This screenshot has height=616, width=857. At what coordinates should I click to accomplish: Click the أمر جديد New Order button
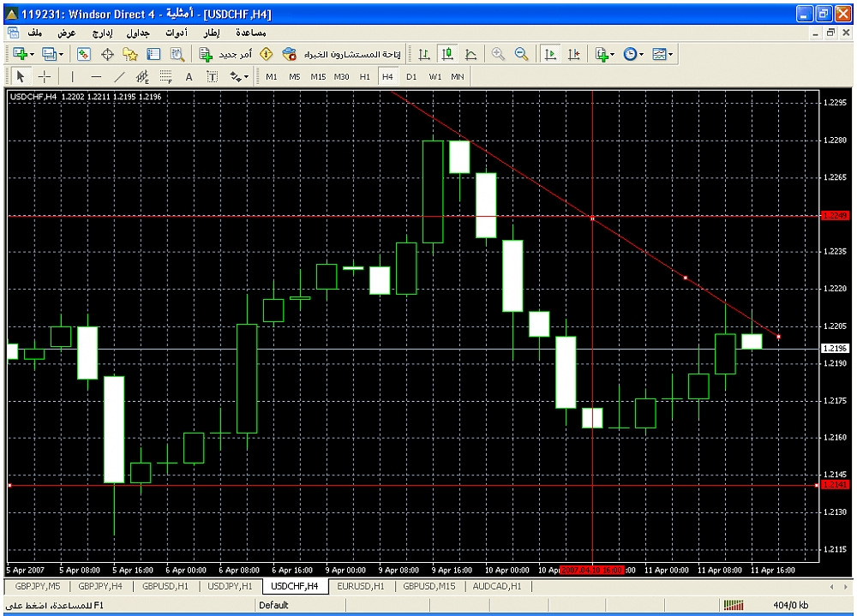click(226, 54)
